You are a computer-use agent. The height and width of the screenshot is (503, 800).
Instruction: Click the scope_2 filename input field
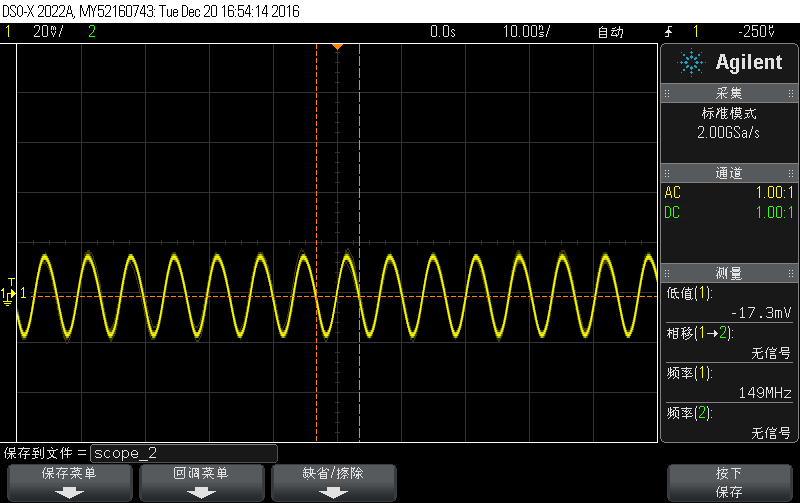(x=184, y=453)
